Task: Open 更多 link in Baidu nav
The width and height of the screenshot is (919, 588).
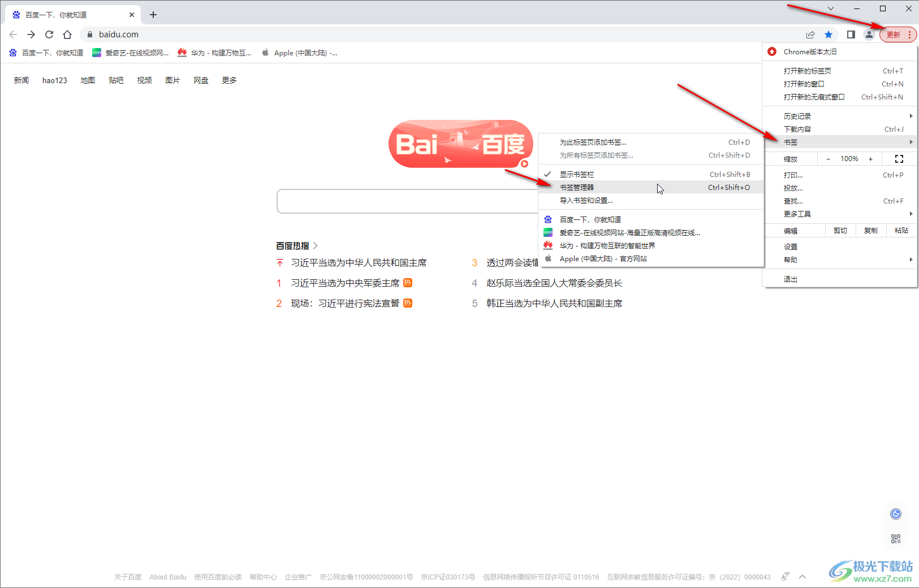Action: (229, 80)
